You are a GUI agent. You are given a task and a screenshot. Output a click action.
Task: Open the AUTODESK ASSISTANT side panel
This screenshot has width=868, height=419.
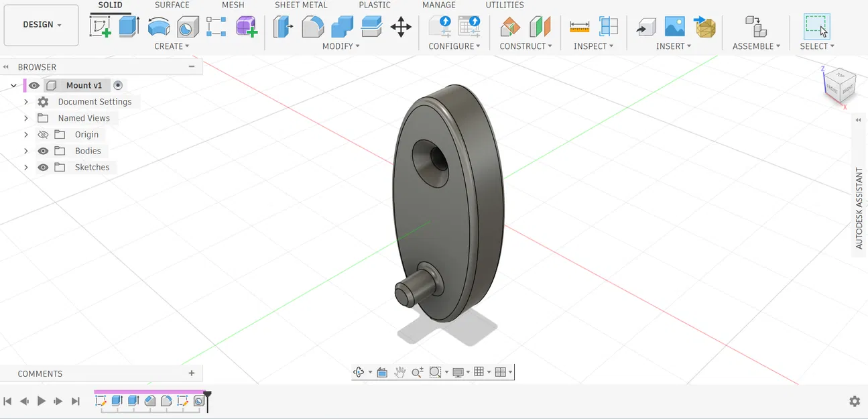tap(859, 208)
